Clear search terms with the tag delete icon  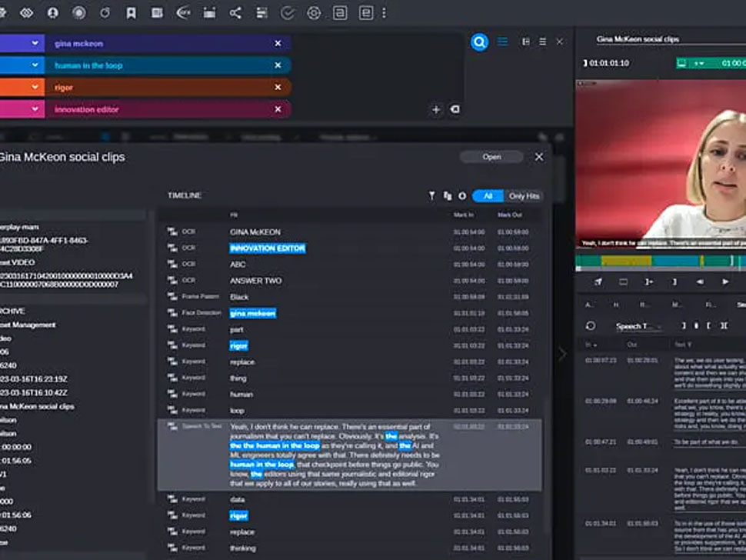(455, 109)
